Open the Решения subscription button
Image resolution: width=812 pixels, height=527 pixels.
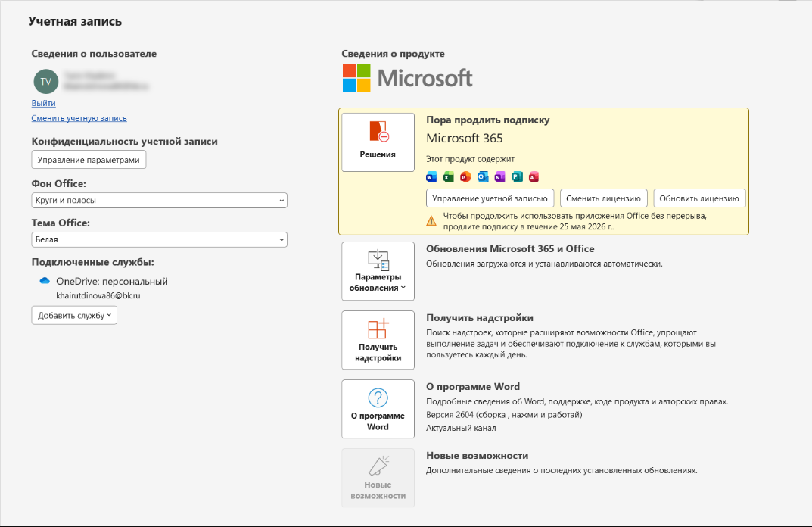click(378, 142)
